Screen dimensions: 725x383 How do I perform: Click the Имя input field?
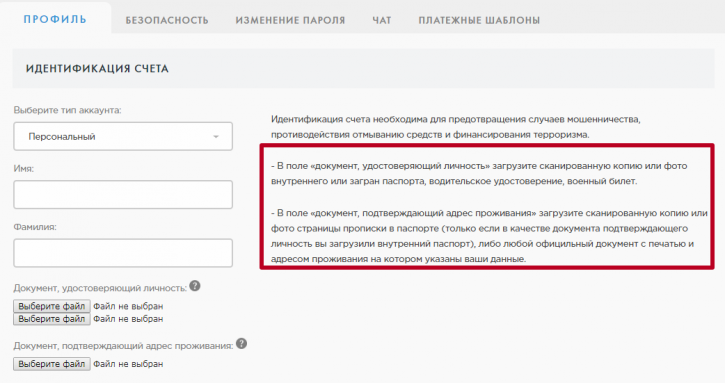pyautogui.click(x=123, y=195)
